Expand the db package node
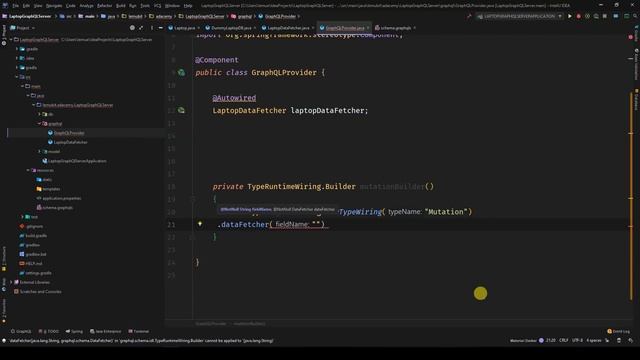This screenshot has width=640, height=360. 40,114
